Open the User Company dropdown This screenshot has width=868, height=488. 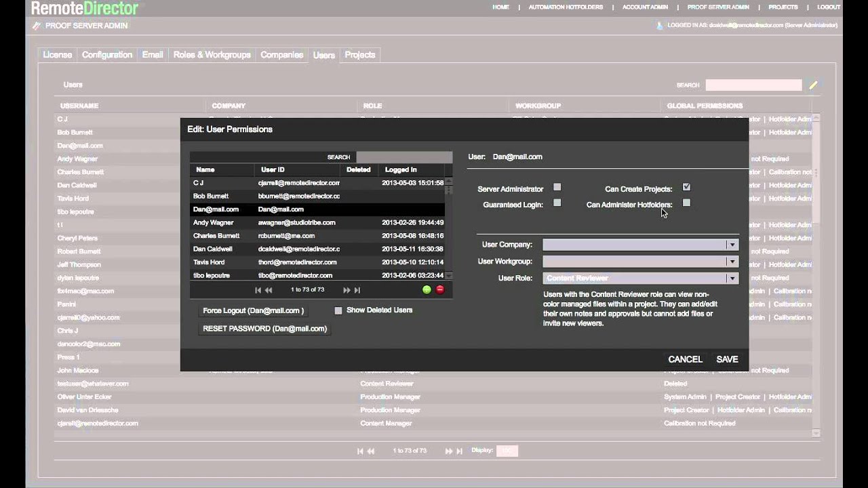(640, 245)
